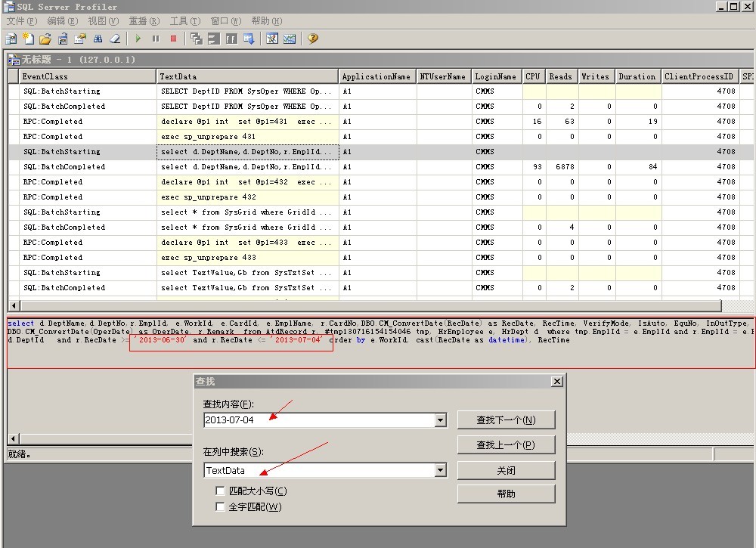Clear trace window with eraser icon
The image size is (756, 548).
coord(115,39)
